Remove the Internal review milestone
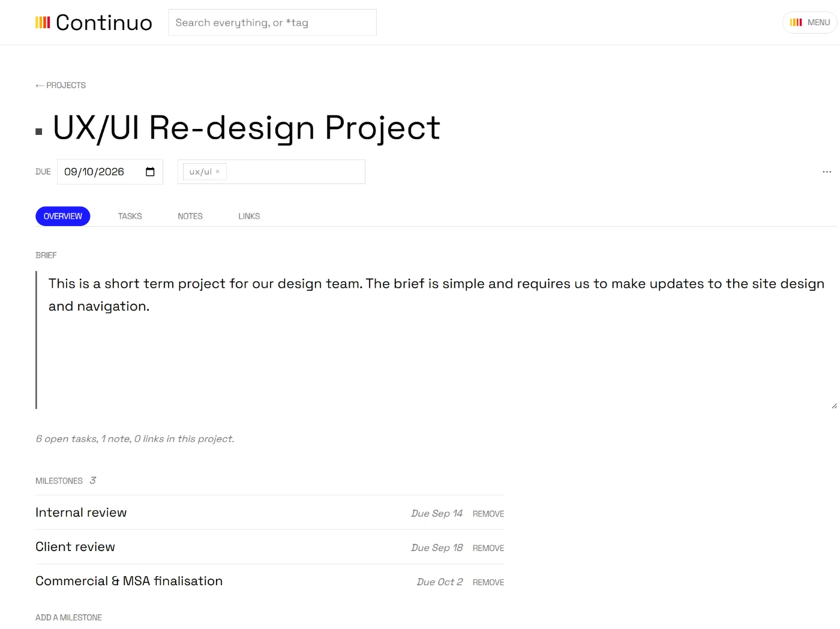This screenshot has height=629, width=840. pyautogui.click(x=488, y=514)
